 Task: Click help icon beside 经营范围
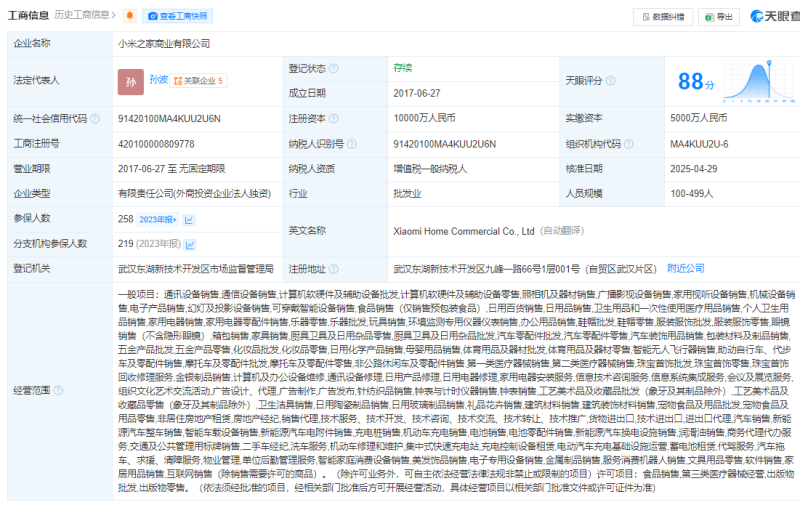[x=58, y=390]
